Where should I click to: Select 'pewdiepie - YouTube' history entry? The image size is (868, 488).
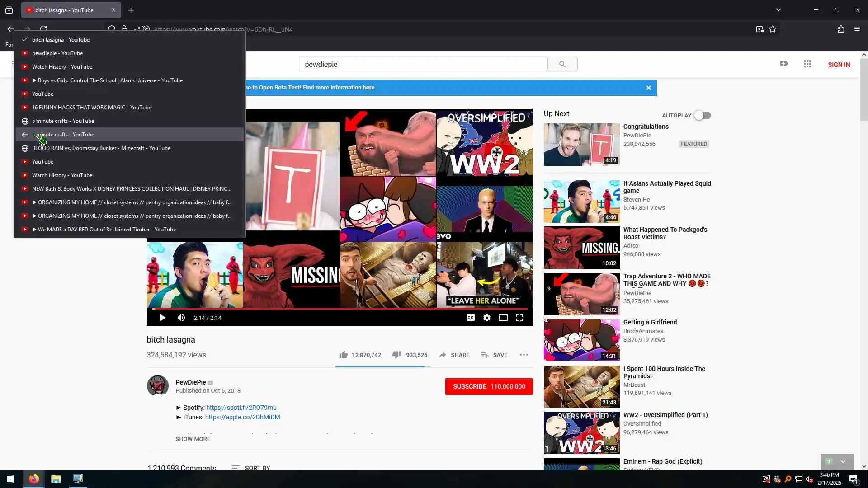(57, 53)
